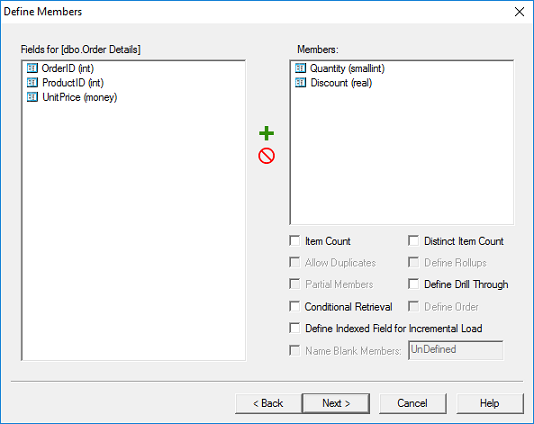Screen dimensions: 534x424
Task: Toggle Conditional Retrieval checkbox
Action: pyautogui.click(x=295, y=307)
